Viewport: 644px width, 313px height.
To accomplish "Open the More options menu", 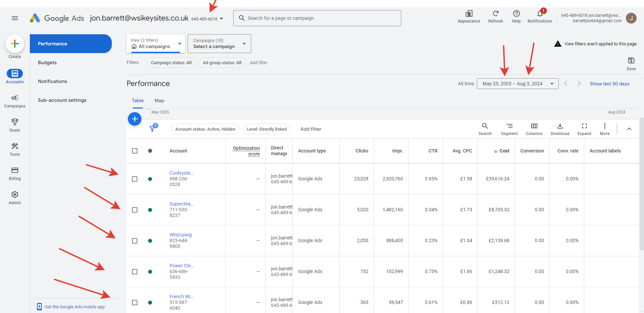I will click(x=605, y=126).
